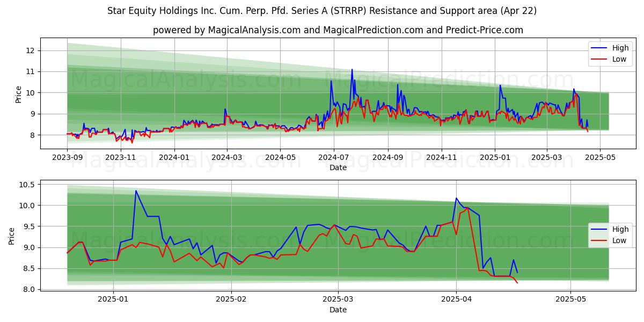
Task: Click the 'powered by MagicalAnalysis.com' subtitle
Action: coord(338,30)
